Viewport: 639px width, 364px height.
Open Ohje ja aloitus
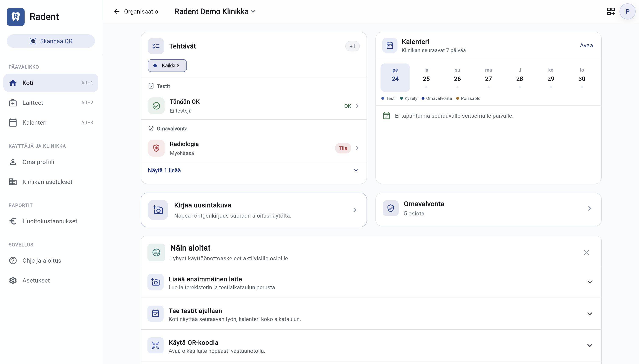tap(51, 261)
